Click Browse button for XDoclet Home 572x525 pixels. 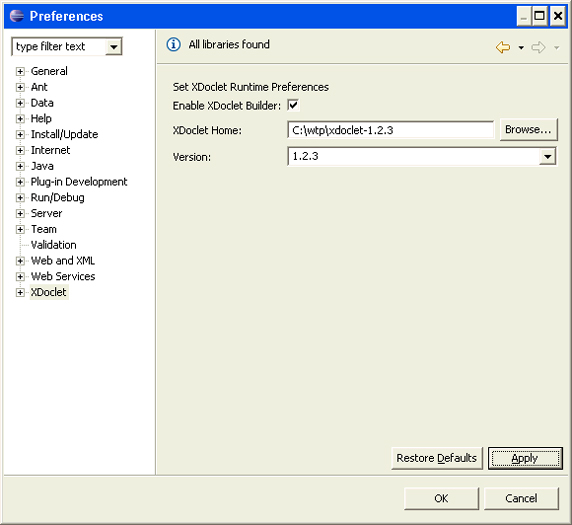pyautogui.click(x=528, y=130)
